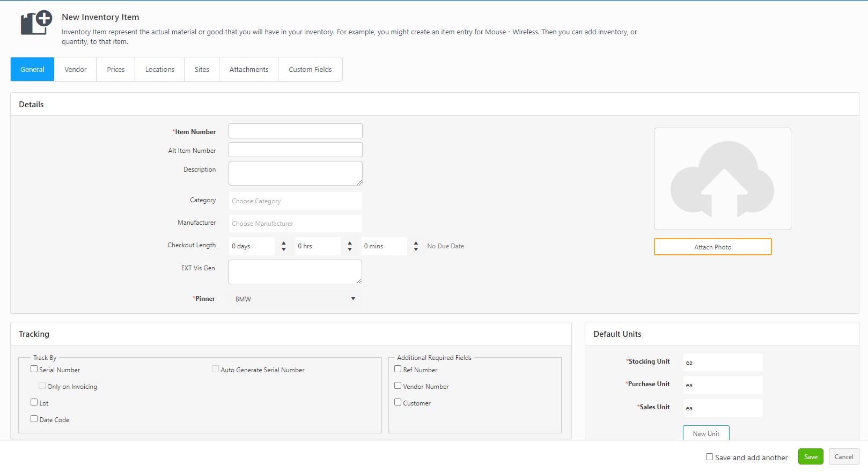Tick the Date Code checkbox
The width and height of the screenshot is (868, 472).
pos(34,419)
